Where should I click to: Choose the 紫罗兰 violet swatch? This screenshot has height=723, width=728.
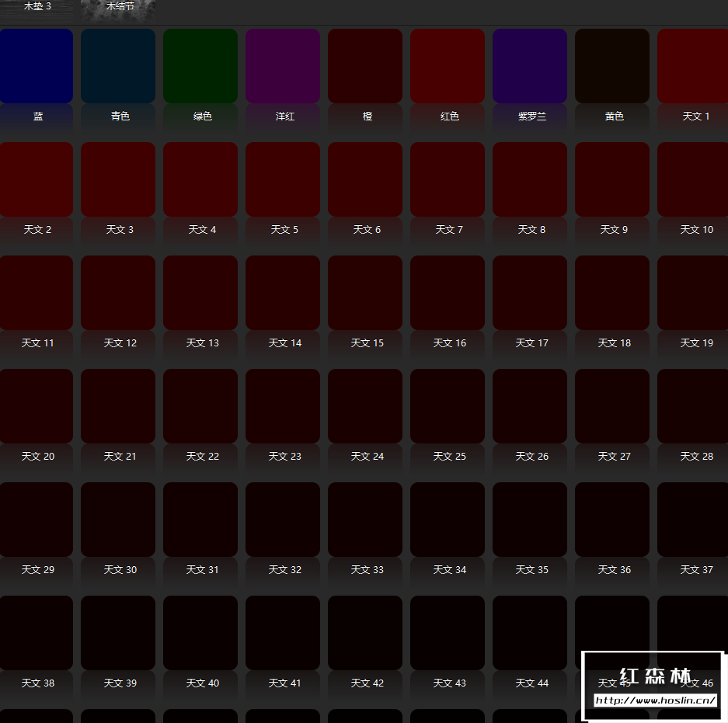[x=530, y=66]
